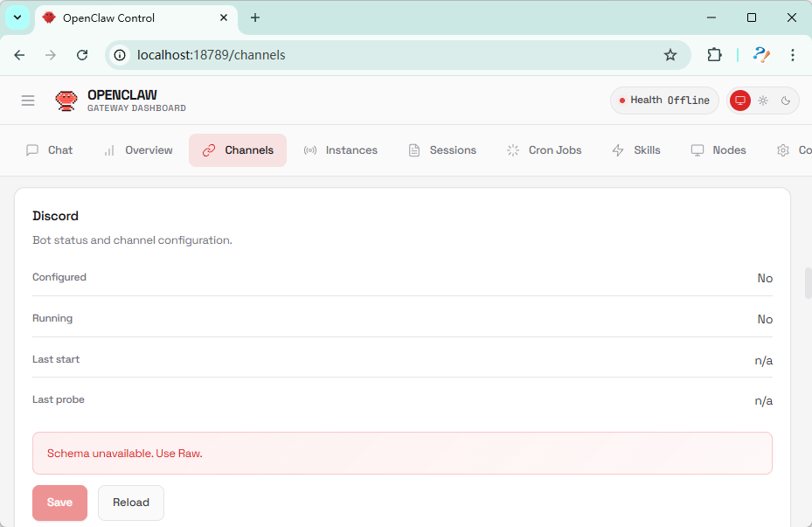Click the Schema unavailable error message
Screen dimensions: 812x527
click(402, 453)
